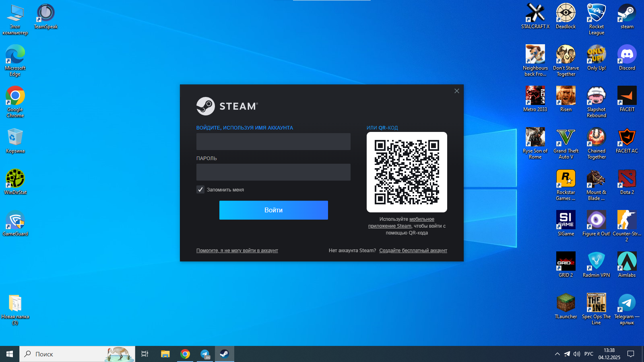644x362 pixels.
Task: Open Neighbours back From Hell icon
Action: click(535, 60)
